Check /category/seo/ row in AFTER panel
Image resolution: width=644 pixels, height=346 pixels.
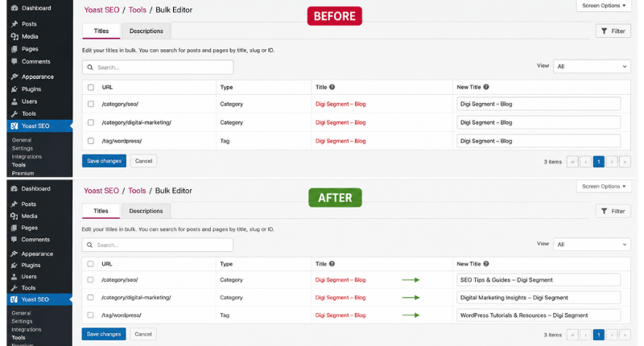click(90, 279)
